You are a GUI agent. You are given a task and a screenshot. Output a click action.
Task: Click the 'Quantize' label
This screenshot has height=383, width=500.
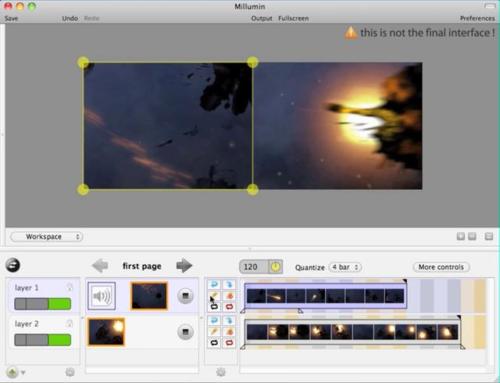[x=310, y=267]
